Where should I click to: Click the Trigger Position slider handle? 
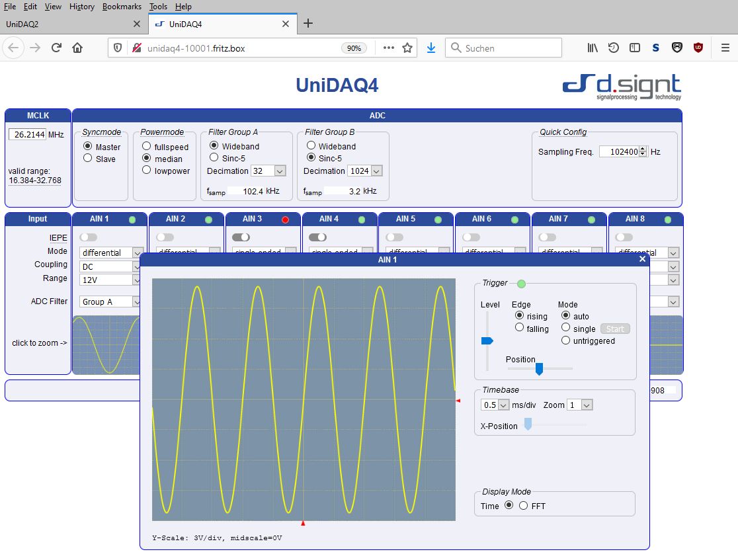[x=540, y=369]
